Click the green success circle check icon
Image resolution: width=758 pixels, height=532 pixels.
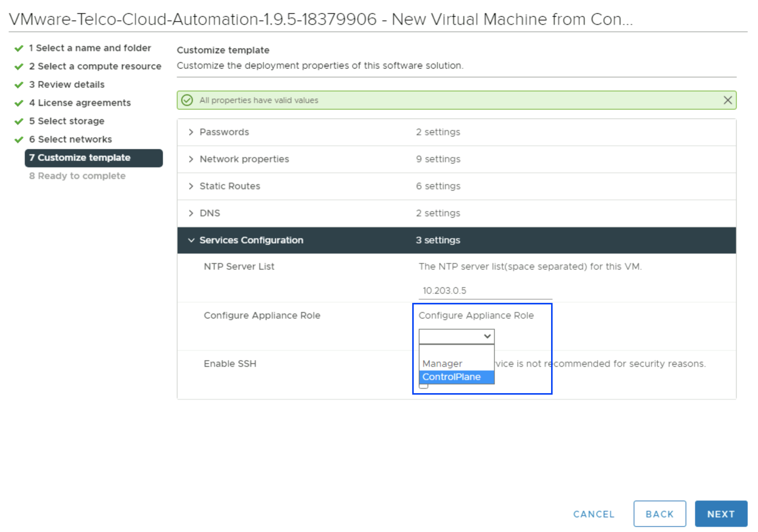point(187,100)
